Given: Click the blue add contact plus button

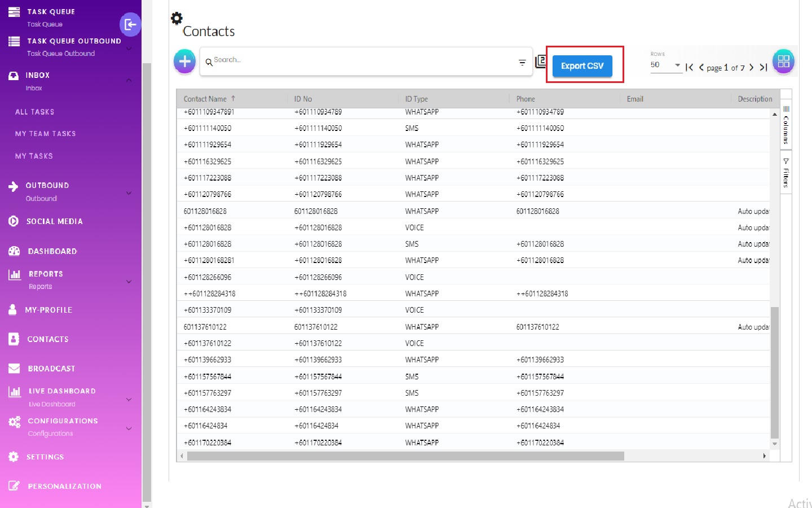Looking at the screenshot, I should [x=184, y=62].
